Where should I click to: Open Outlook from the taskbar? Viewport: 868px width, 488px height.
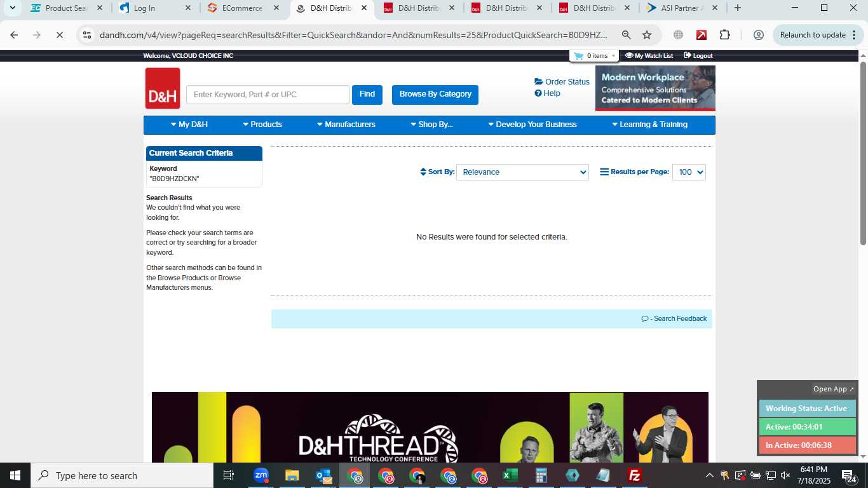[323, 475]
